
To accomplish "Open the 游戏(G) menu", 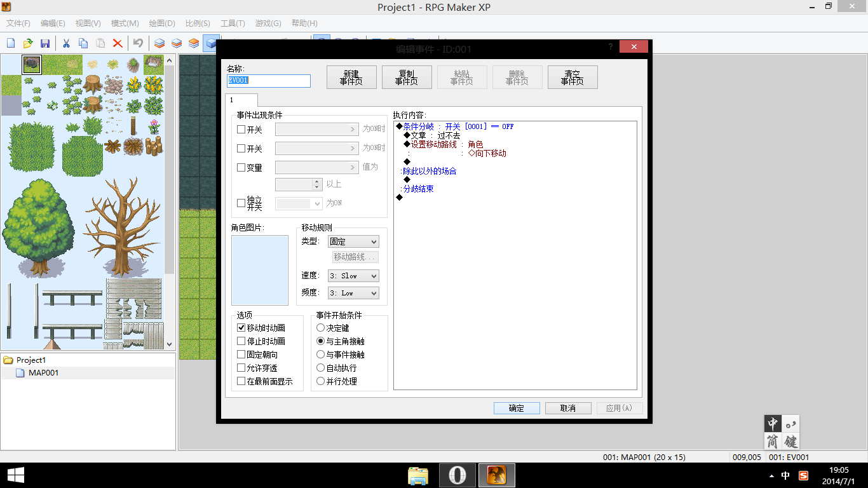I will (x=268, y=24).
